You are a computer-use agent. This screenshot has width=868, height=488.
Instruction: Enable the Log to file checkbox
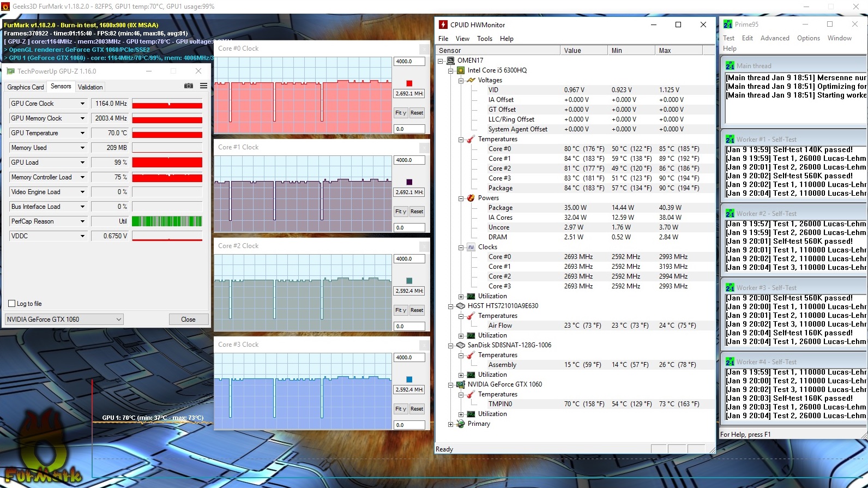pos(12,304)
